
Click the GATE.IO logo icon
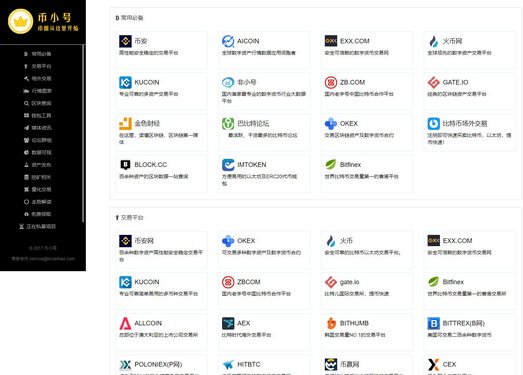(433, 82)
